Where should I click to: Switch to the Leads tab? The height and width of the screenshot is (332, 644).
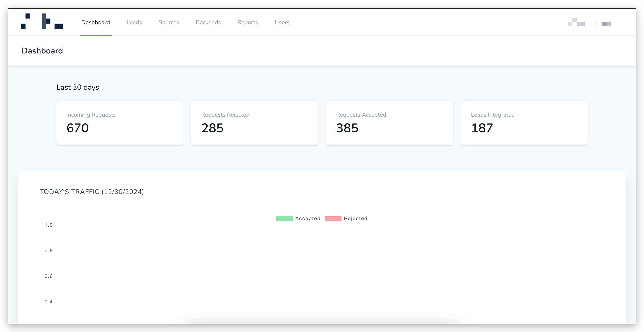[x=134, y=22]
